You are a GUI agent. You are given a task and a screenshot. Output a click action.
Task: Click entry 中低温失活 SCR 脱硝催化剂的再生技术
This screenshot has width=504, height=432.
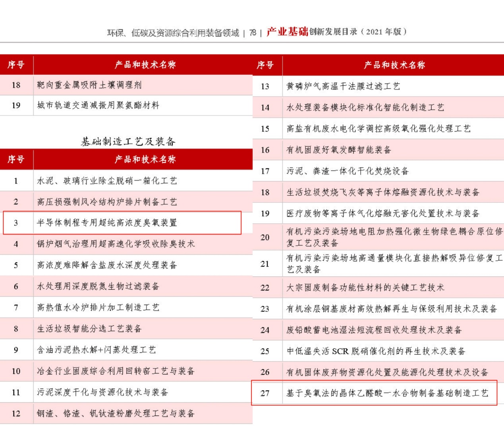click(376, 351)
